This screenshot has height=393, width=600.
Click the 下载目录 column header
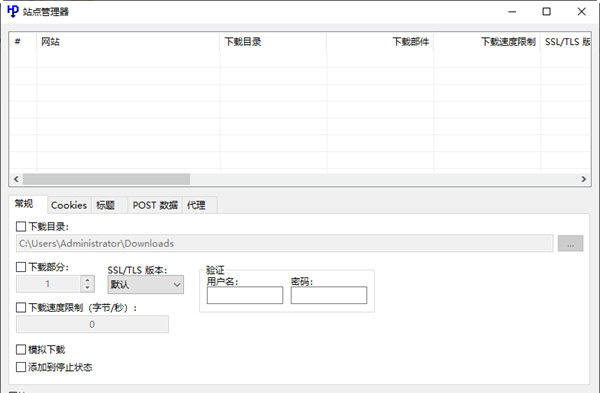pos(273,42)
